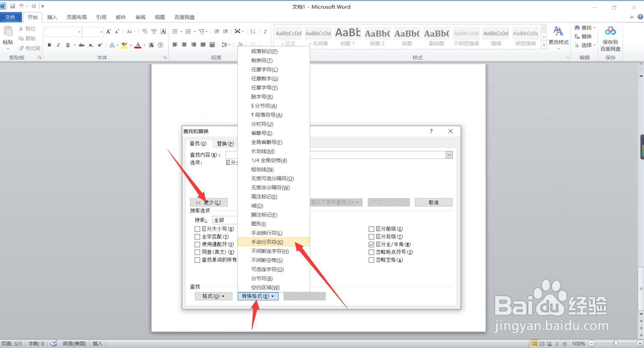Choose 分节符(B) menu entry
The height and width of the screenshot is (348, 644).
click(274, 278)
